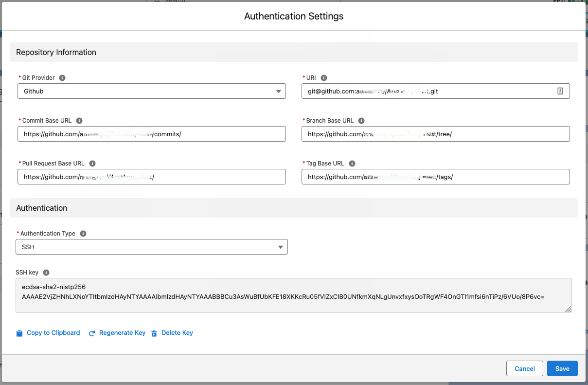Click the URI info icon
Image resolution: width=588 pixels, height=385 pixels.
coord(324,78)
